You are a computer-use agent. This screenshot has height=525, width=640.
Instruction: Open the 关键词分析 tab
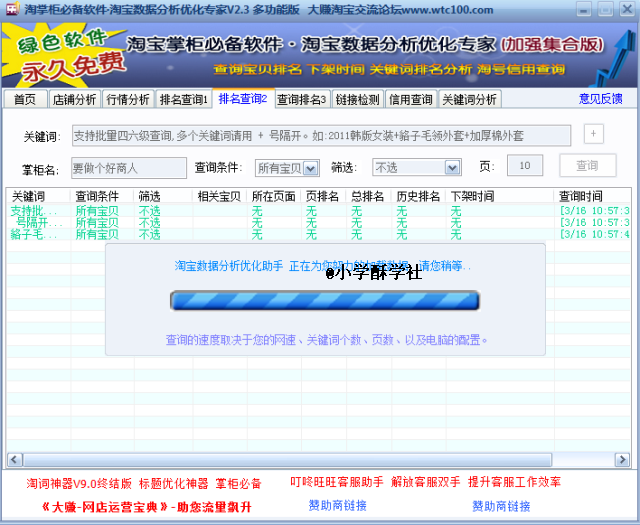[470, 99]
